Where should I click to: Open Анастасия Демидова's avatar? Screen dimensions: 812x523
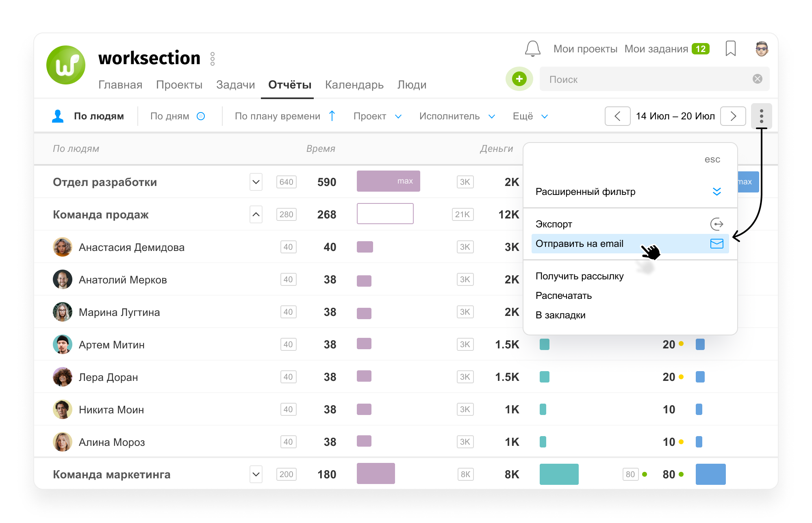63,247
